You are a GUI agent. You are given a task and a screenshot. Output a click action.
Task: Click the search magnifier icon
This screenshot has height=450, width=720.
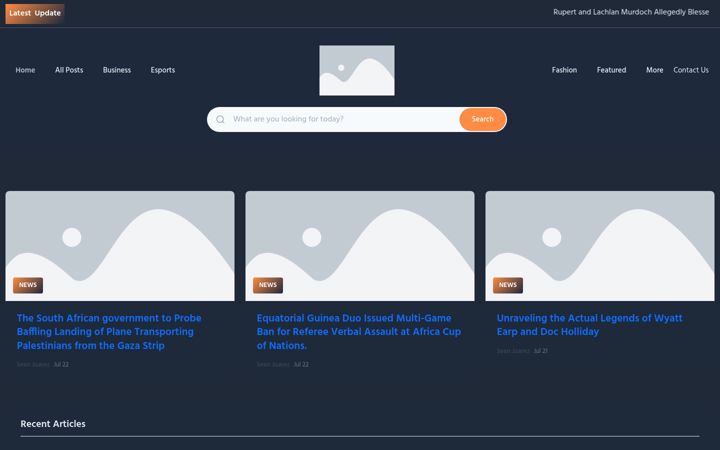pyautogui.click(x=220, y=119)
